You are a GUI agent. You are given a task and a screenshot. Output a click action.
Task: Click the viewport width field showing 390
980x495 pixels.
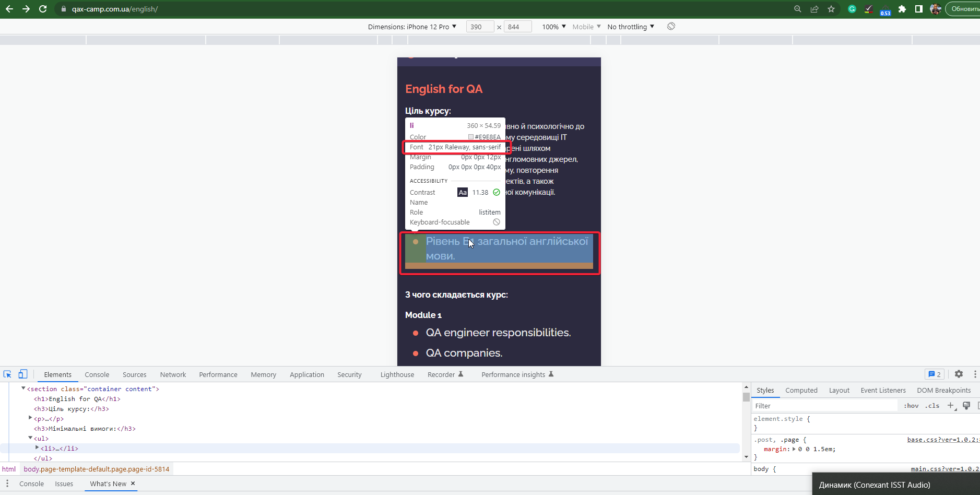click(x=481, y=26)
